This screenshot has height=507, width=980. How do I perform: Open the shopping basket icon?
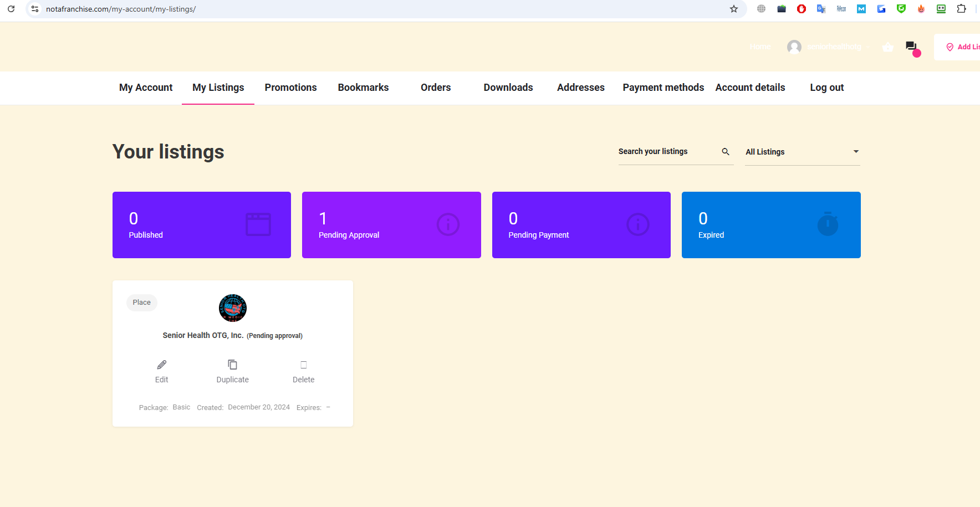click(x=888, y=47)
